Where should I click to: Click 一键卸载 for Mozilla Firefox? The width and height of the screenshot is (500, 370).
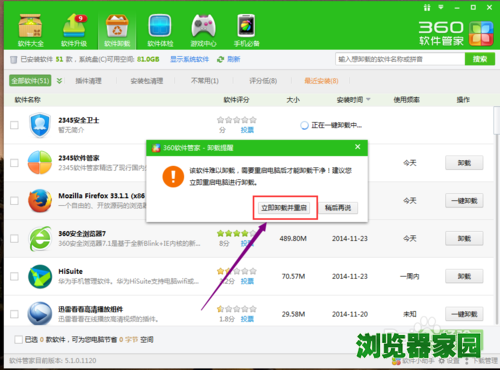point(464,201)
